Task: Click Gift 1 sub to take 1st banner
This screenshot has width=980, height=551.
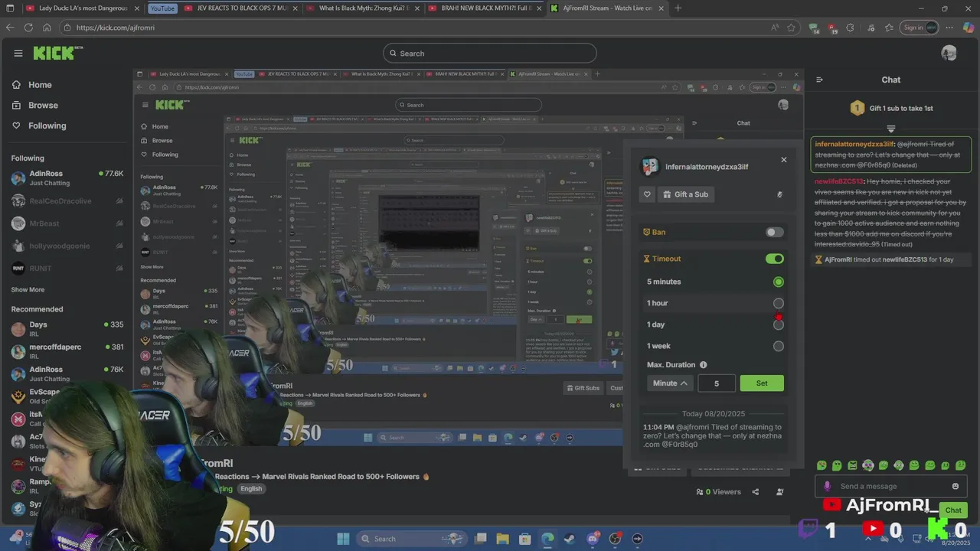Action: 891,108
